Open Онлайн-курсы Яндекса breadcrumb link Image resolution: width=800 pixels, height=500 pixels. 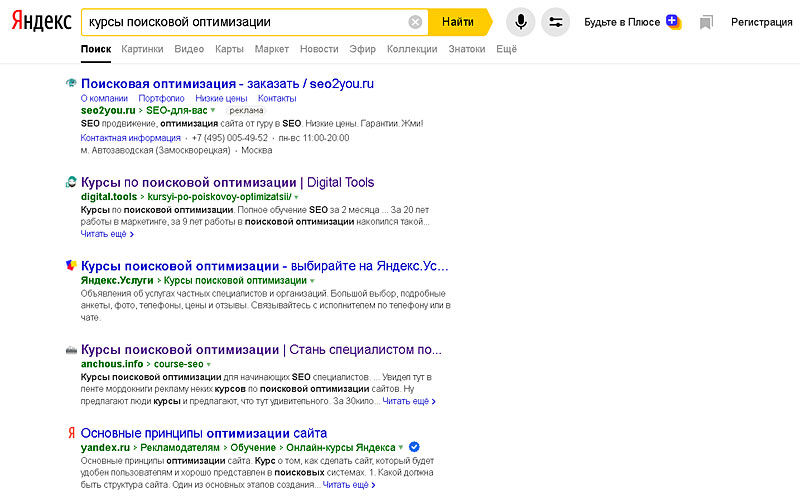pyautogui.click(x=341, y=447)
